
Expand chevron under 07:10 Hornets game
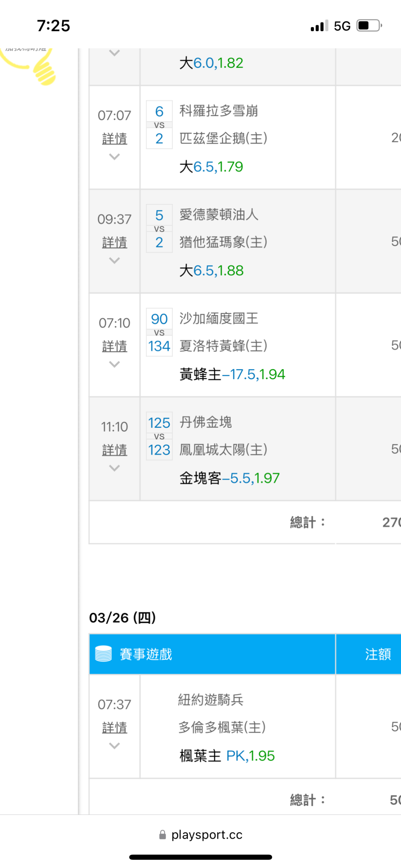point(114,364)
